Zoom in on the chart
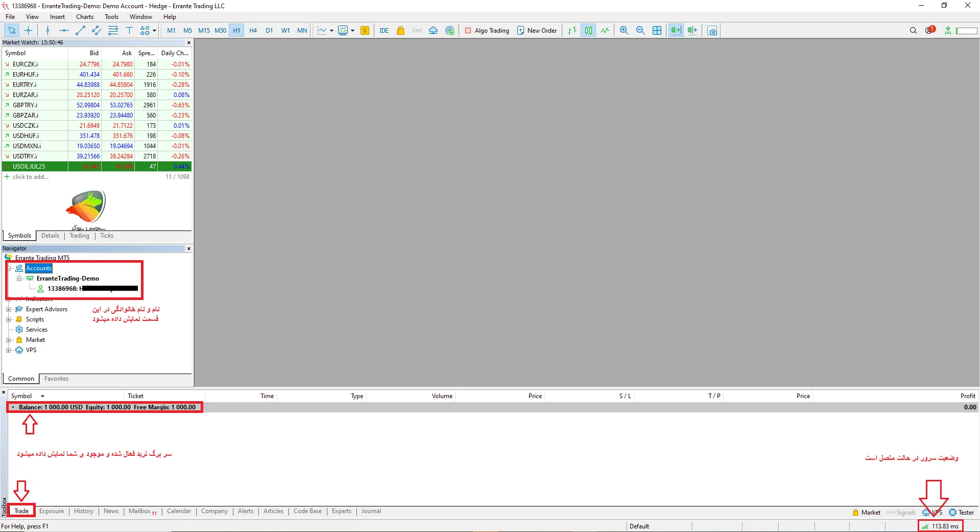 pos(624,31)
